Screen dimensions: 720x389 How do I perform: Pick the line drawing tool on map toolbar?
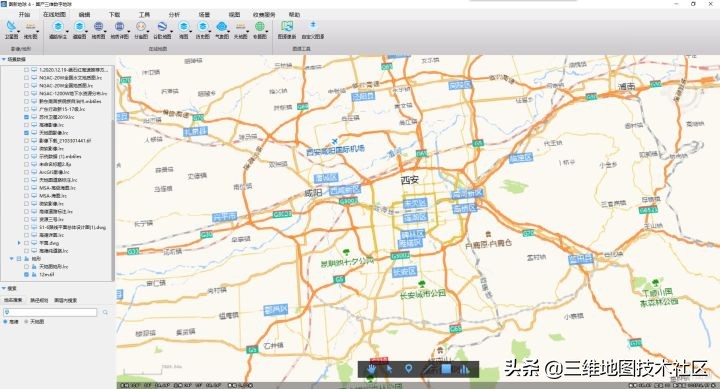(x=428, y=369)
